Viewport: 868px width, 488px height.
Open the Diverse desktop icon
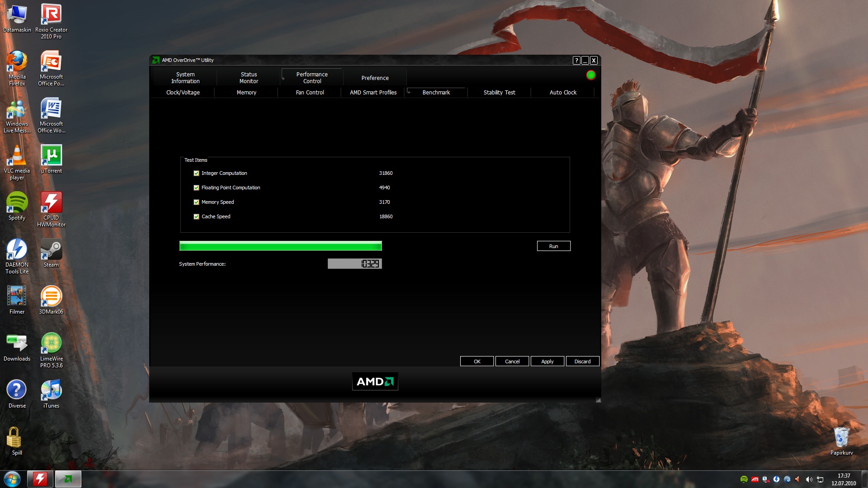[x=17, y=394]
